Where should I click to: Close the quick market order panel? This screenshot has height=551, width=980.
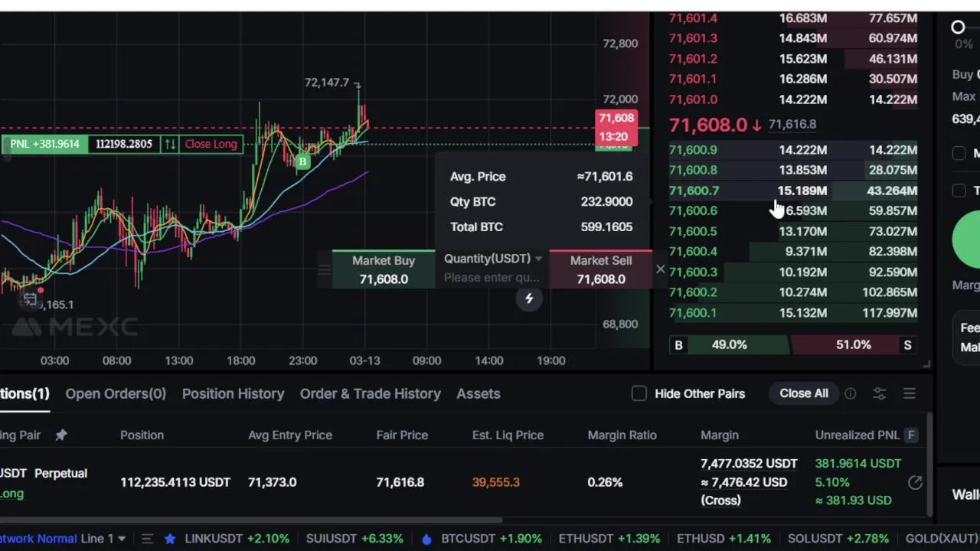tap(660, 269)
